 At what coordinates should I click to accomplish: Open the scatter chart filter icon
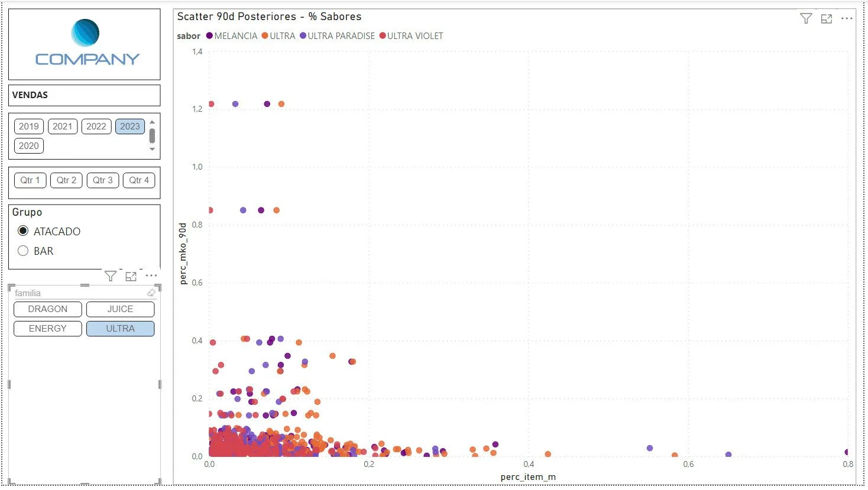[x=805, y=19]
